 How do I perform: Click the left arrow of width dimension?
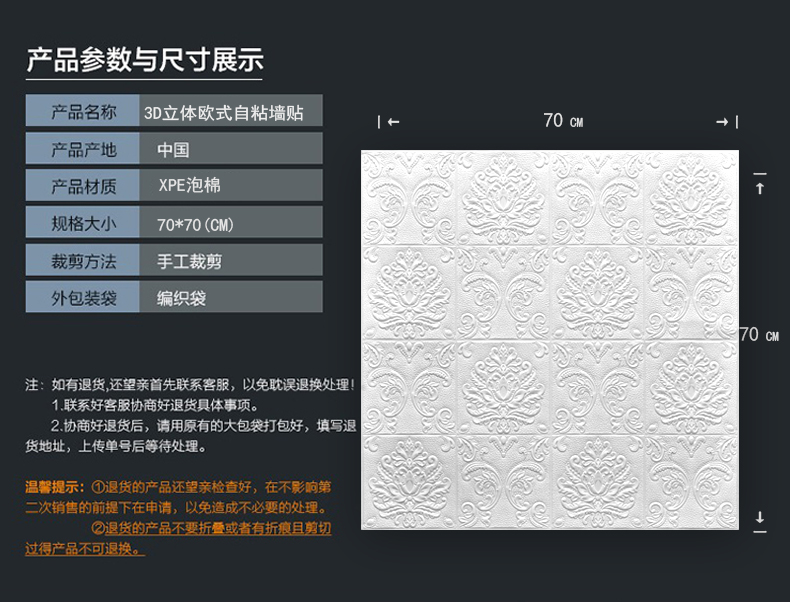tap(393, 121)
